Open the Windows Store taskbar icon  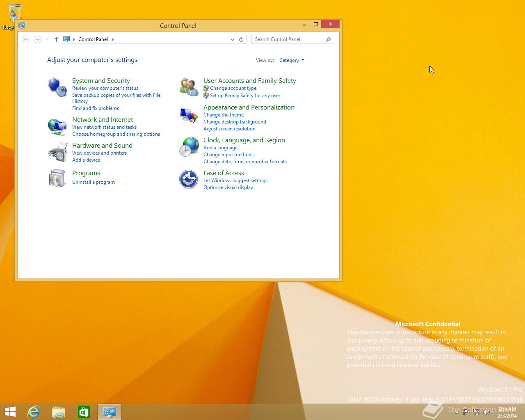pos(84,412)
